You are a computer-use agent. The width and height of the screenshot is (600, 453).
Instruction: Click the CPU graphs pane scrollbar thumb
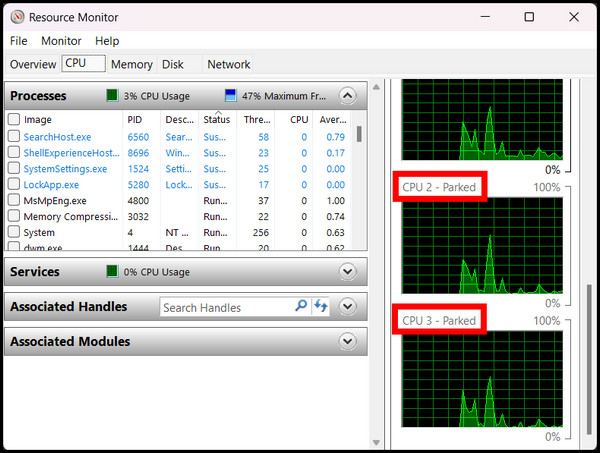589,360
